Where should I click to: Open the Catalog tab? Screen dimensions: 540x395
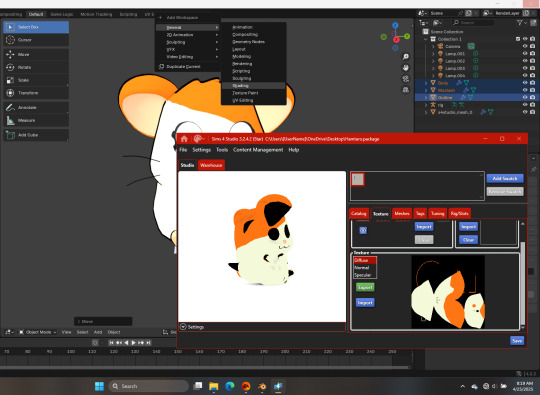click(359, 214)
